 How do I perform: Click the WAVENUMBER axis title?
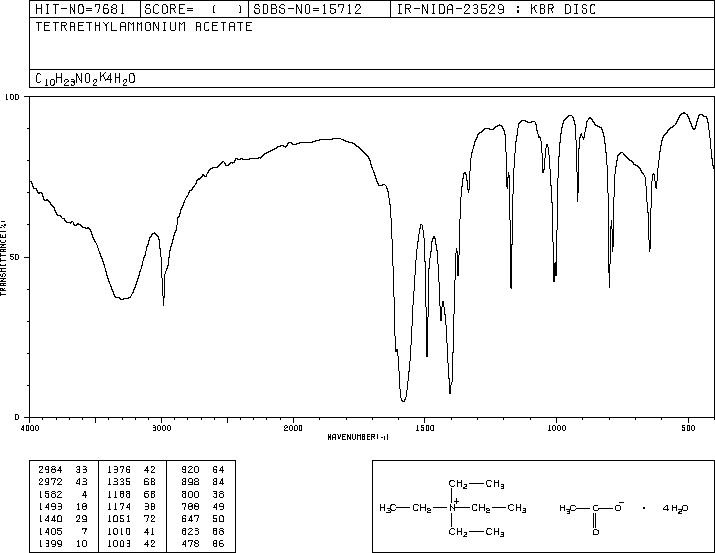[358, 437]
